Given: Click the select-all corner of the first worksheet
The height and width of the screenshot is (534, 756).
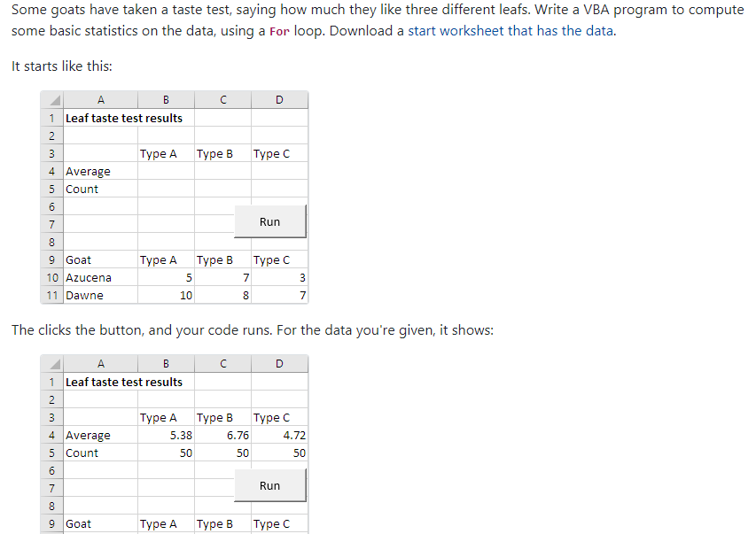Looking at the screenshot, I should point(51,99).
